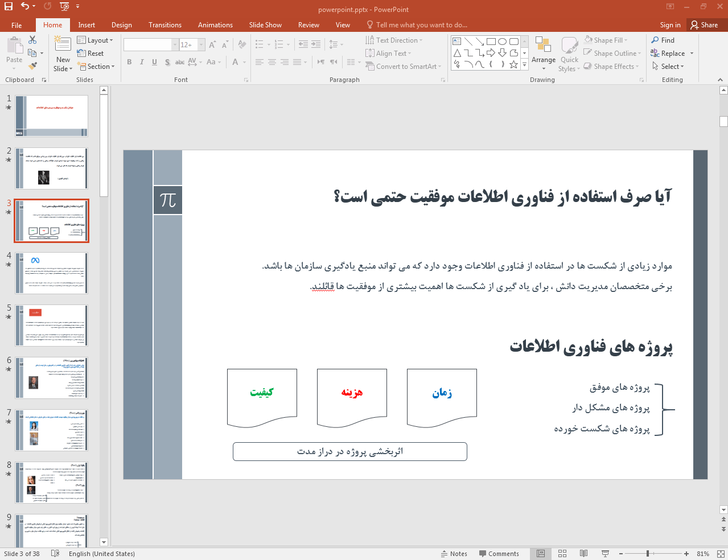Image resolution: width=728 pixels, height=560 pixels.
Task: Click the Replace button
Action: point(672,53)
